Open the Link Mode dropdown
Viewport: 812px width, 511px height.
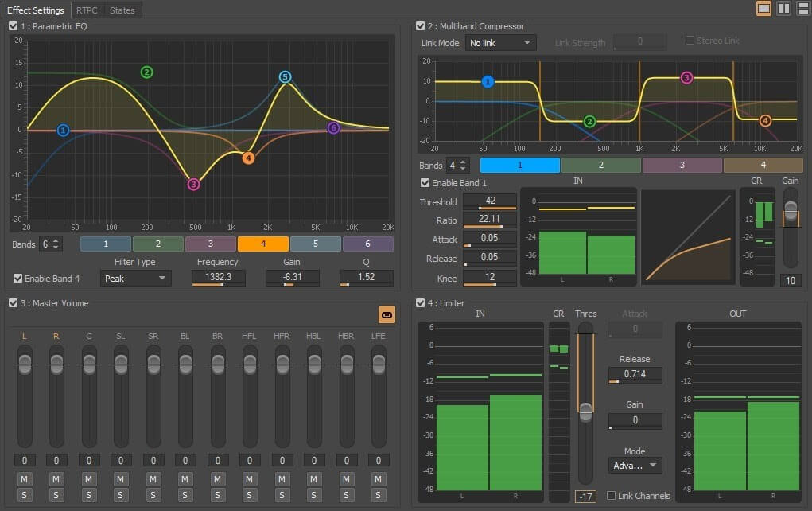click(501, 42)
